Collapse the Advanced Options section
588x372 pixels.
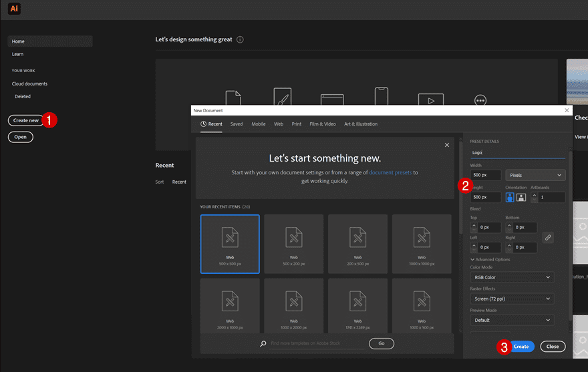490,259
